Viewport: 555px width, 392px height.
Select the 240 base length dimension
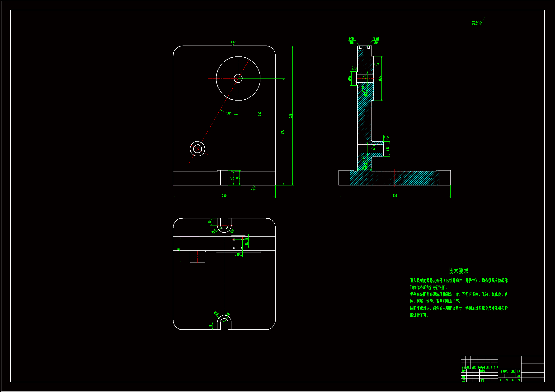(x=395, y=195)
